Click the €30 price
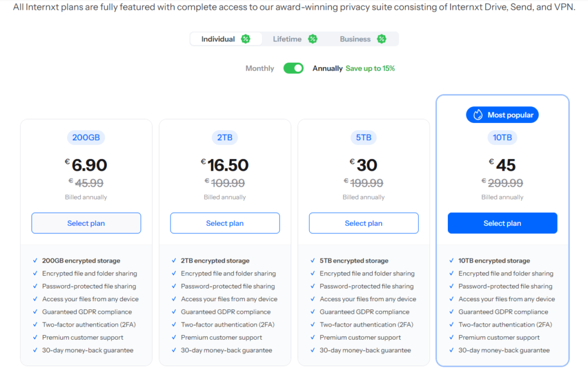 (363, 165)
